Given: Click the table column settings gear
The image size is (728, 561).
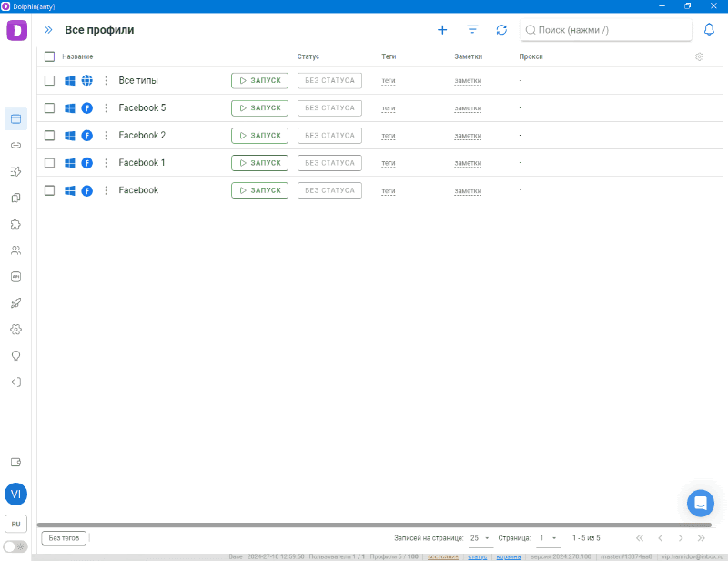Looking at the screenshot, I should coord(699,57).
